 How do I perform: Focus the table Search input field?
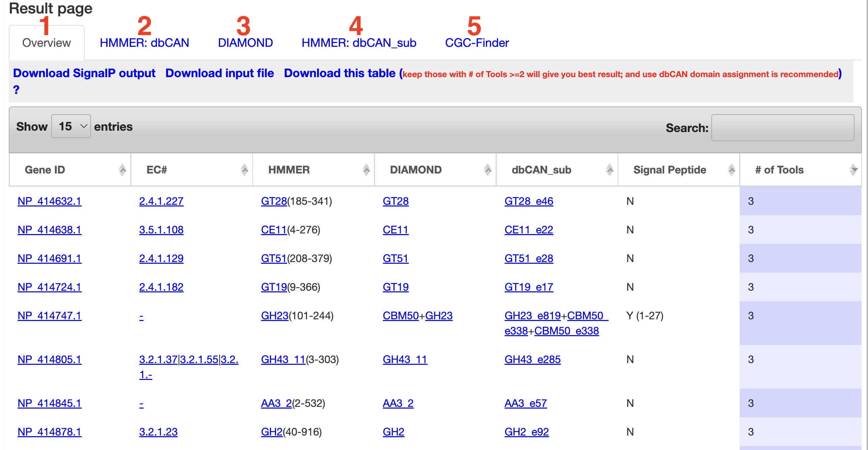pyautogui.click(x=782, y=128)
